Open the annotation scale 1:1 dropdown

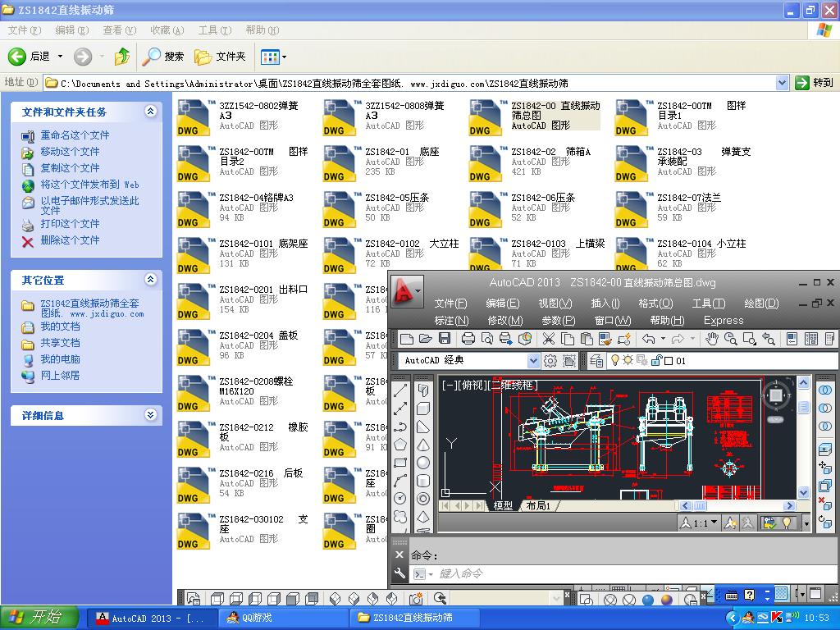pos(700,523)
